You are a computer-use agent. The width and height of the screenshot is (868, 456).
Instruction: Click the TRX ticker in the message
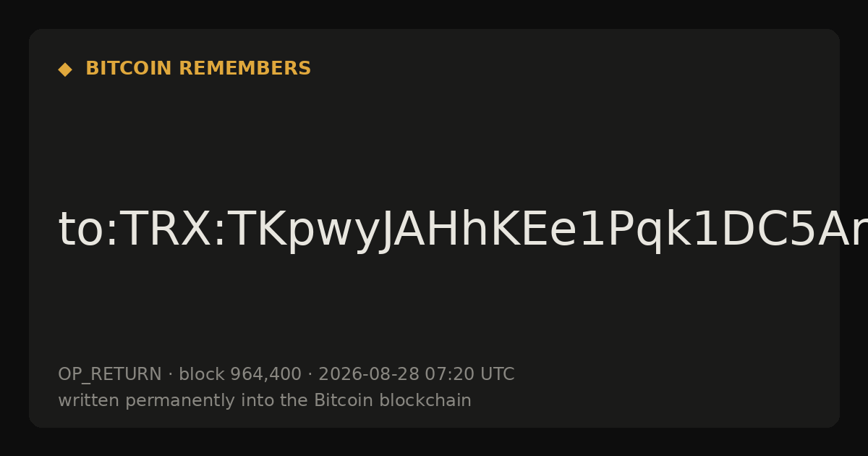pyautogui.click(x=163, y=230)
